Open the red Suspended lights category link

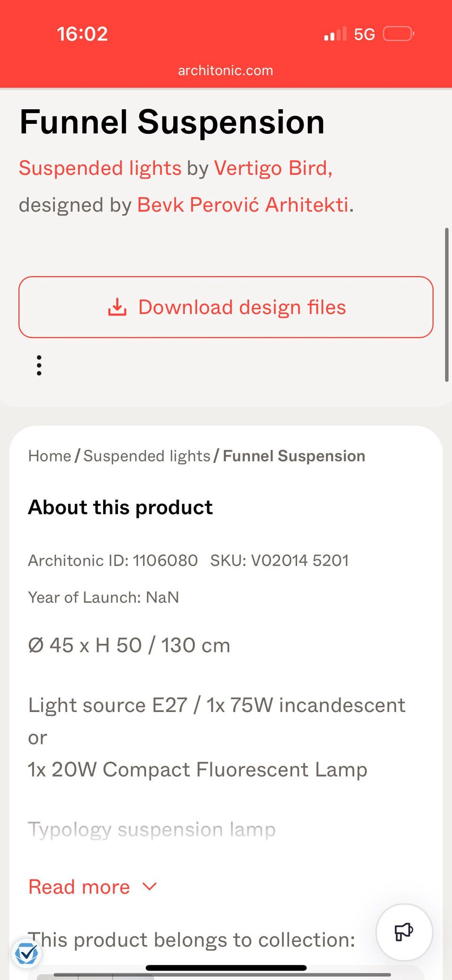100,168
